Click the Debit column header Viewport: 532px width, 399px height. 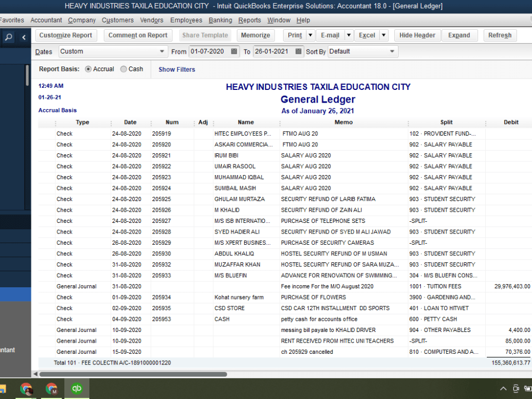pos(511,122)
